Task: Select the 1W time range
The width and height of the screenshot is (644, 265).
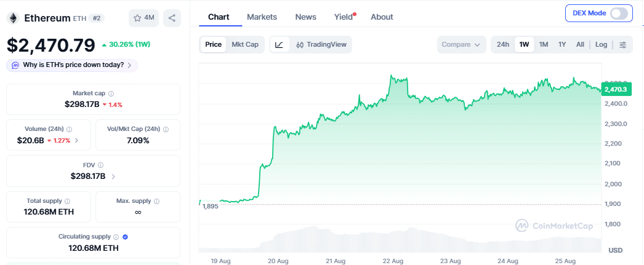Action: 524,44
